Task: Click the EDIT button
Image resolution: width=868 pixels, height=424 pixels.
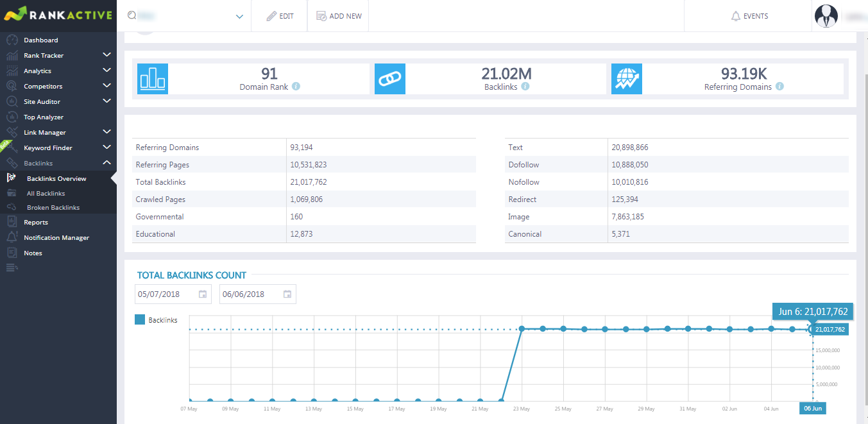Action: click(280, 16)
